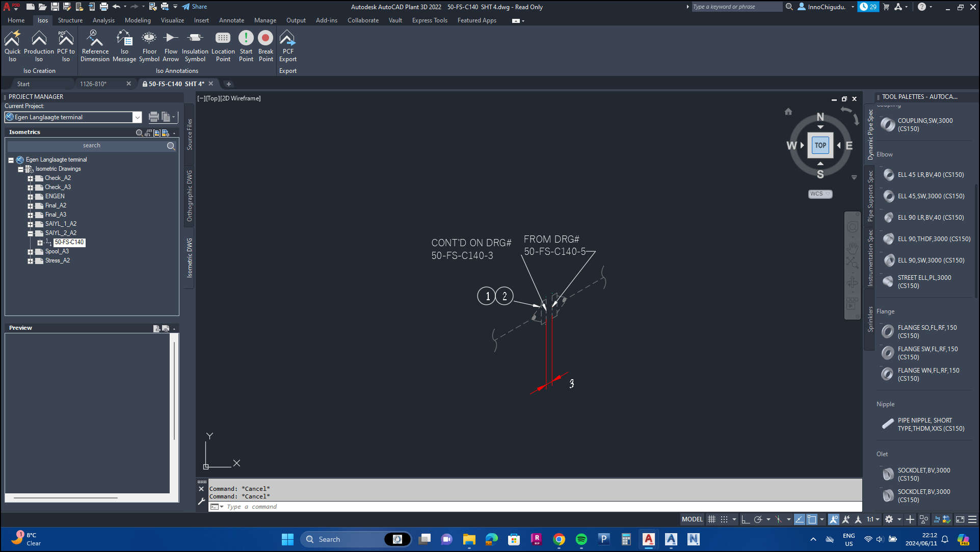Toggle the display grid on or off
This screenshot has width=980, height=552.
pos(712,519)
